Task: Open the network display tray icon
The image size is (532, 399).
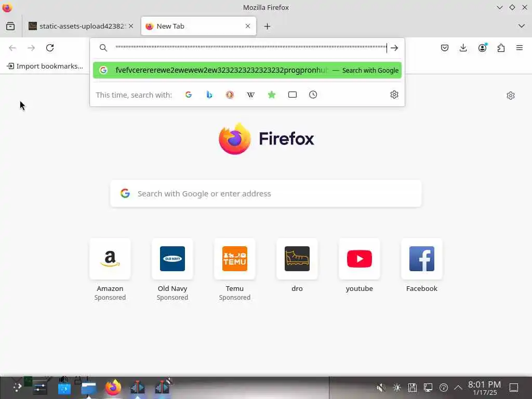Action: (x=428, y=388)
